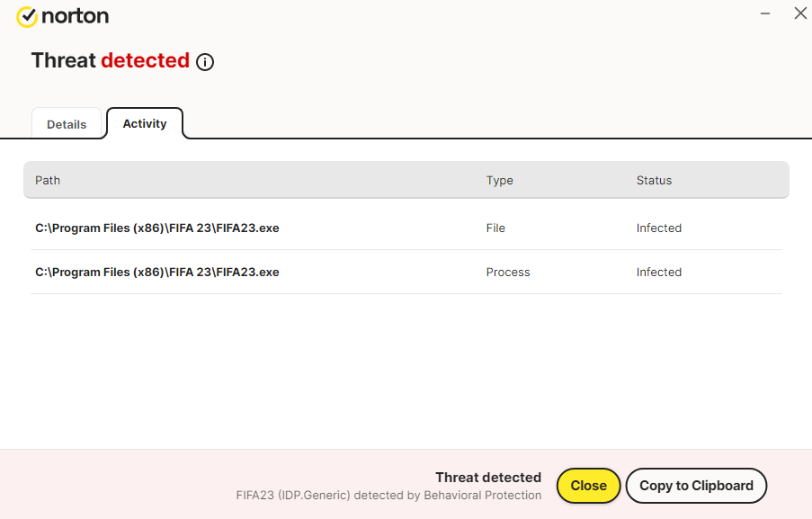Click the info icon beside Threat detected

205,62
